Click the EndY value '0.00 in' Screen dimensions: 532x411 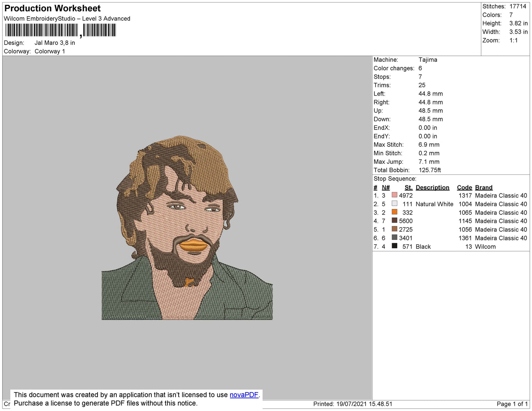coord(428,136)
